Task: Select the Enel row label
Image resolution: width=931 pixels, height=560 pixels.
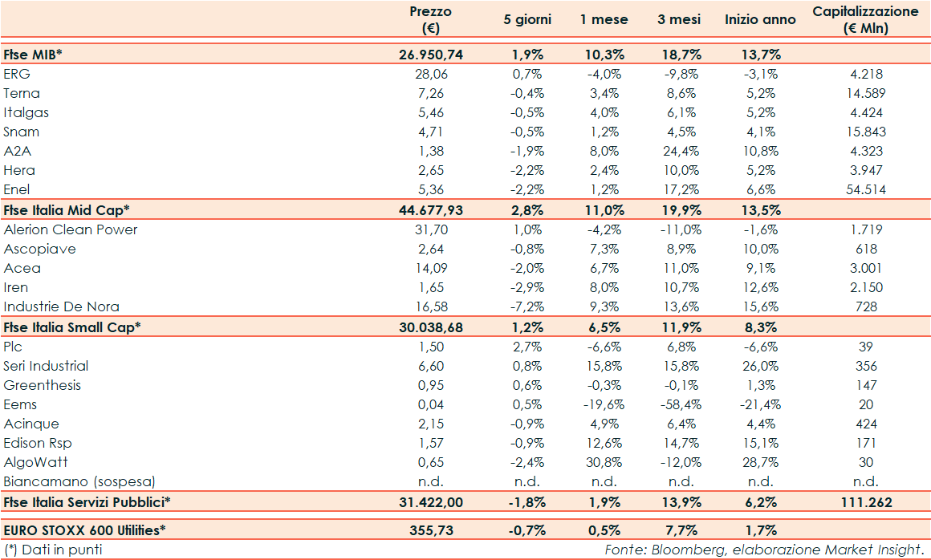Action: point(18,189)
